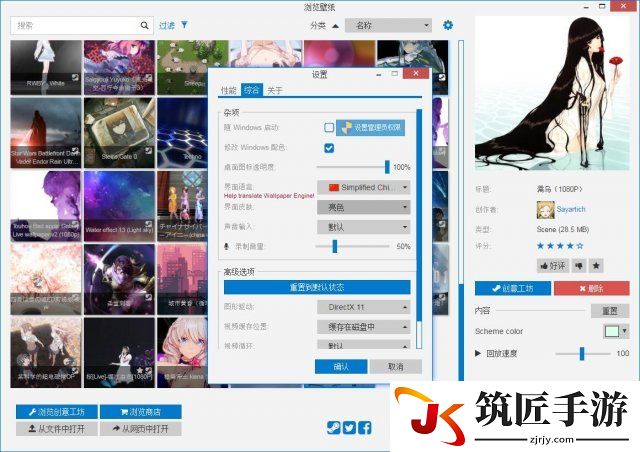Click the Sayartich author avatar

[545, 209]
